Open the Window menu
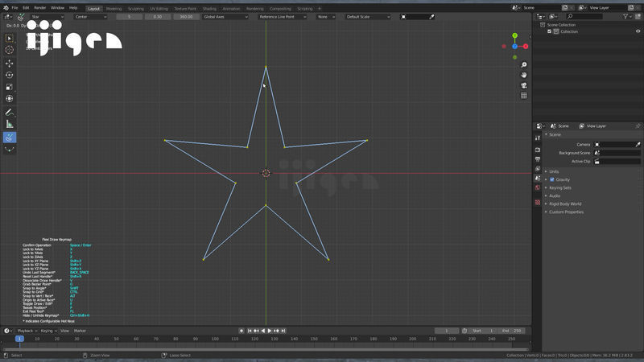Image resolution: width=644 pixels, height=362 pixels. [x=57, y=8]
